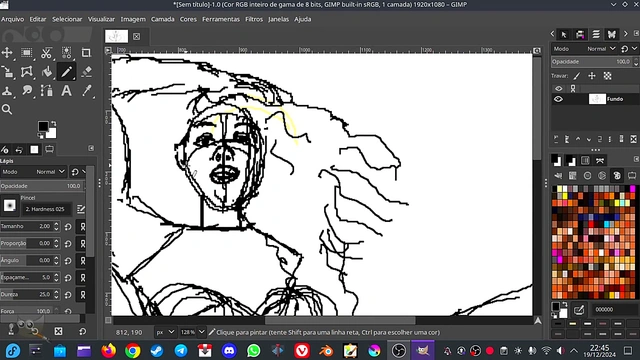Toggle link for Espaçamento spacing
The image size is (640, 360).
(x=82, y=278)
